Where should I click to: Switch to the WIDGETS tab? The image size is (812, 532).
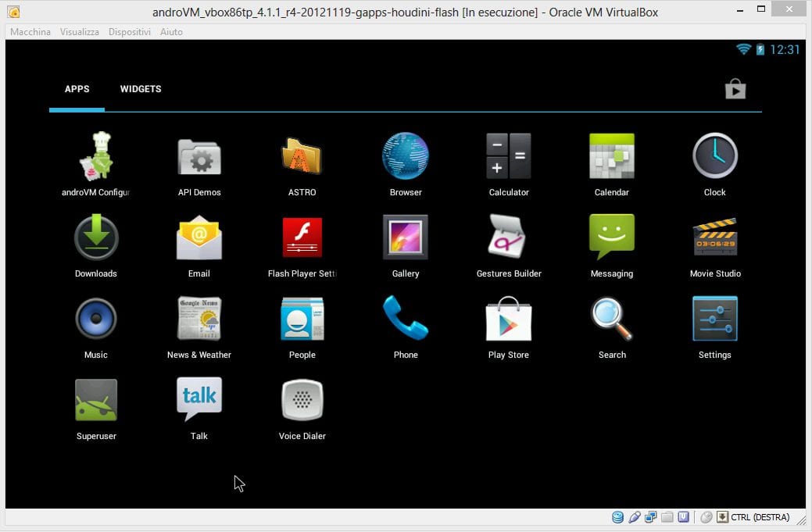(141, 89)
